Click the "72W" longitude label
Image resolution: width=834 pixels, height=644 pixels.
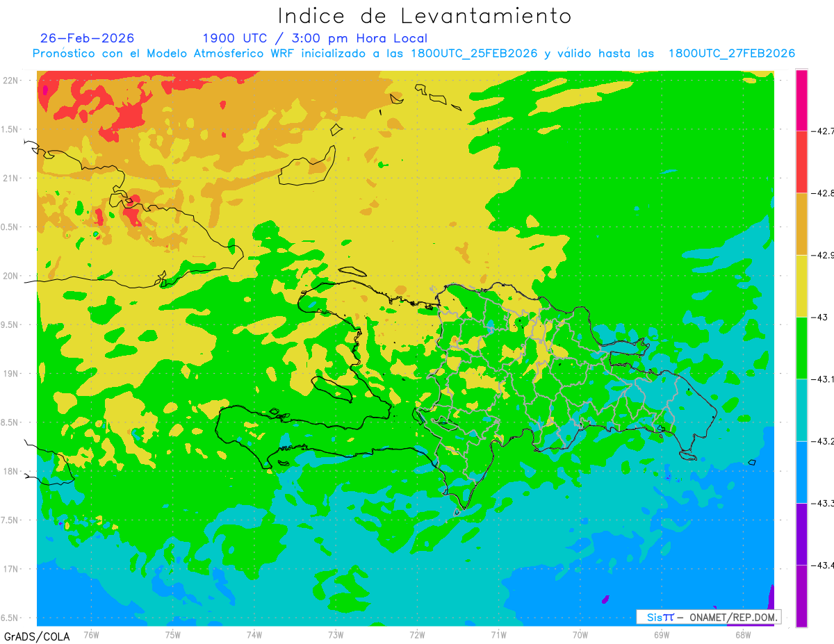click(x=417, y=634)
